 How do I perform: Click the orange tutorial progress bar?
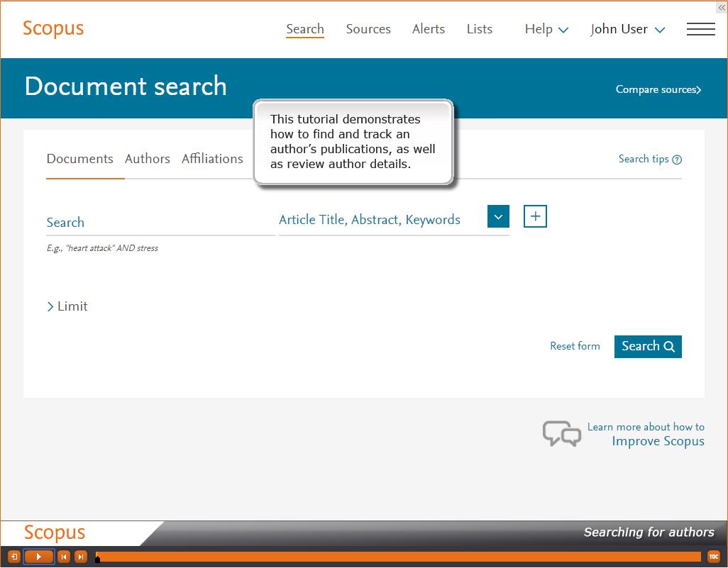[x=399, y=557]
